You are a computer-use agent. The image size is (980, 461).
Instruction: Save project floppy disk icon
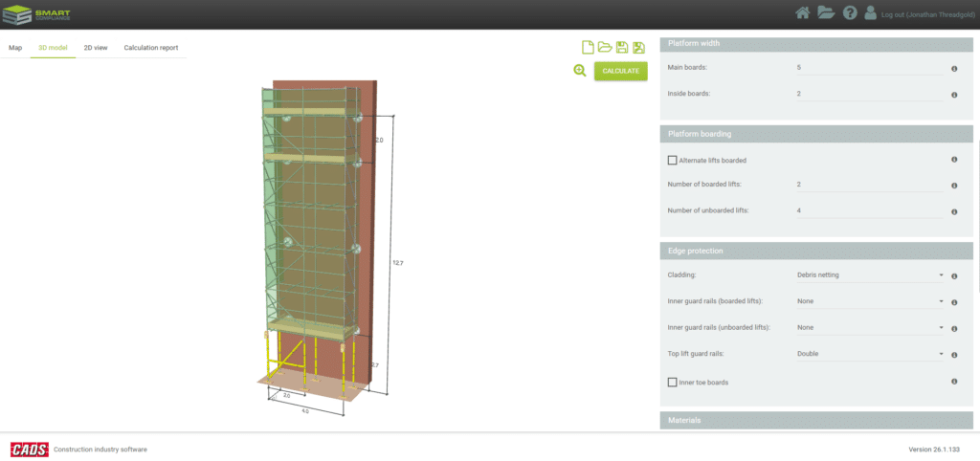tap(621, 48)
